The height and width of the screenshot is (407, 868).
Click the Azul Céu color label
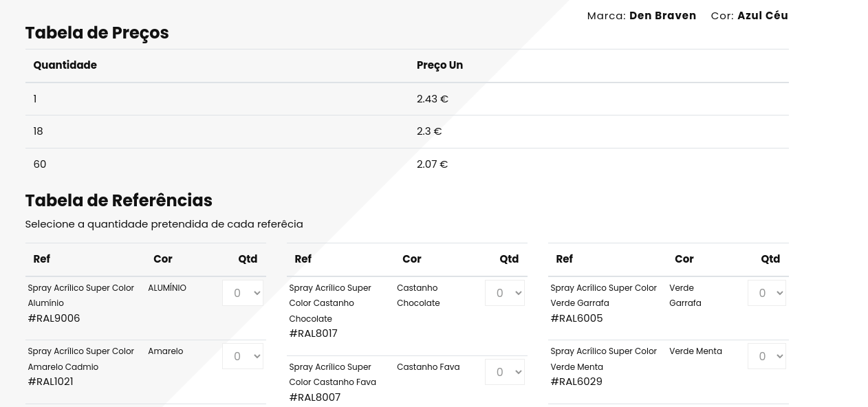point(762,16)
